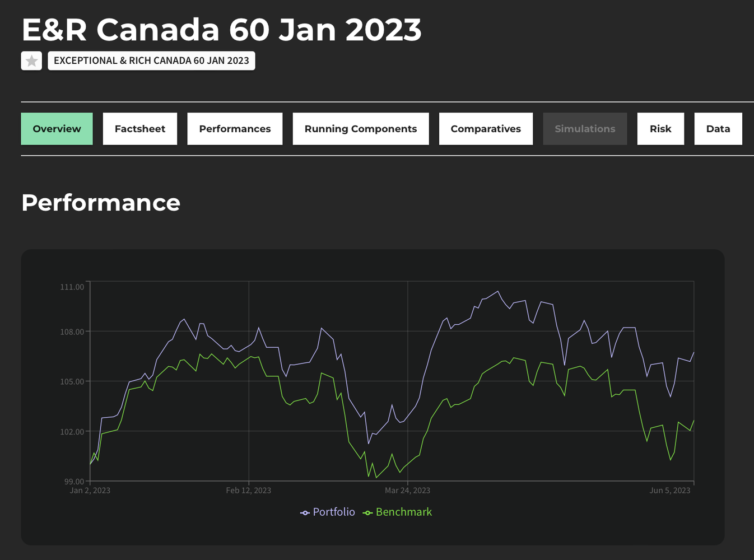Image resolution: width=754 pixels, height=560 pixels.
Task: Select the Jun 5, 2023 axis label
Action: click(x=670, y=491)
